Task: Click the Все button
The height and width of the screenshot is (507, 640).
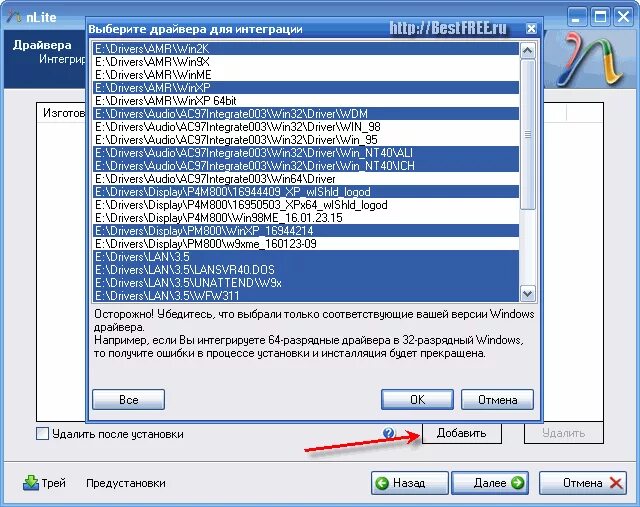Action: click(x=129, y=399)
